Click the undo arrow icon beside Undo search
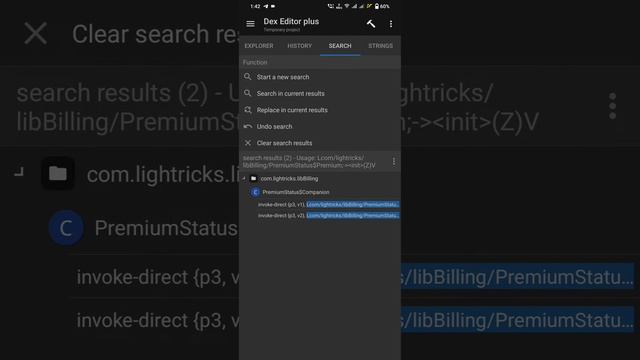 pyautogui.click(x=247, y=127)
